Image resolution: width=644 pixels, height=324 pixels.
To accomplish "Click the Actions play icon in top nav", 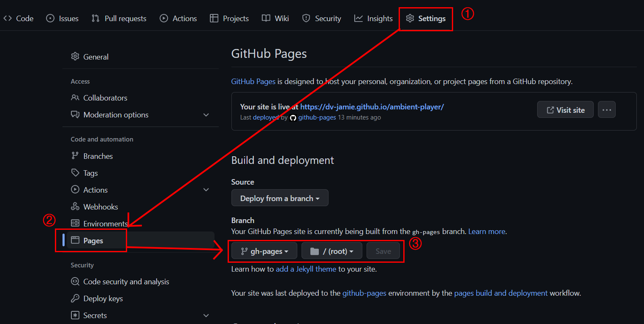I will click(164, 18).
